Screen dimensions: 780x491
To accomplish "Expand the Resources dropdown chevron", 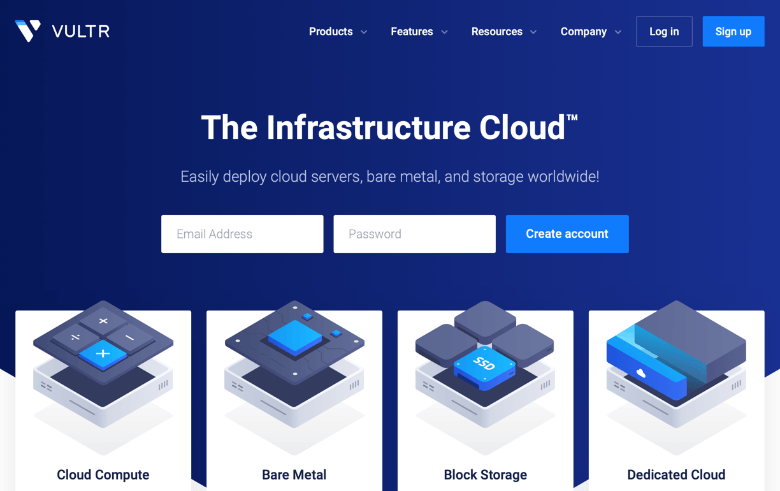I will pyautogui.click(x=533, y=32).
